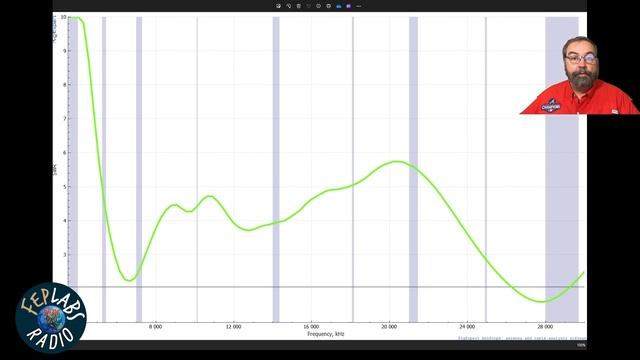Click the '16 000' frequency axis label
The width and height of the screenshot is (640, 360).
311,327
